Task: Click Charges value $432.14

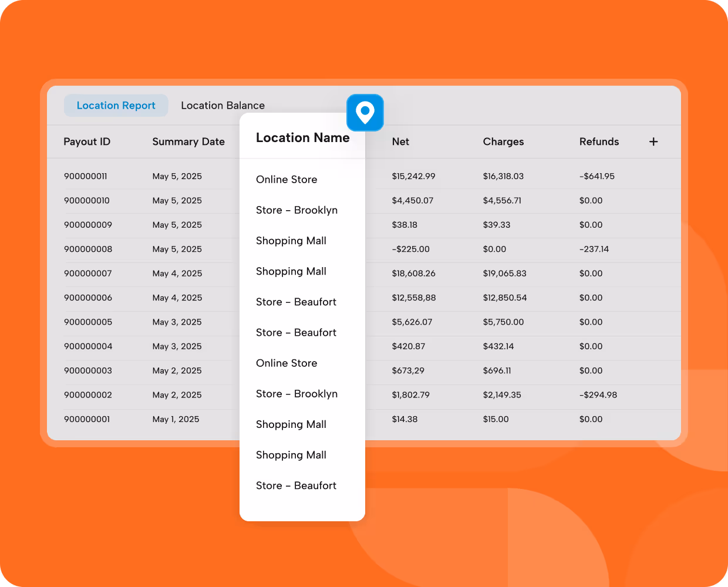Action: tap(498, 346)
